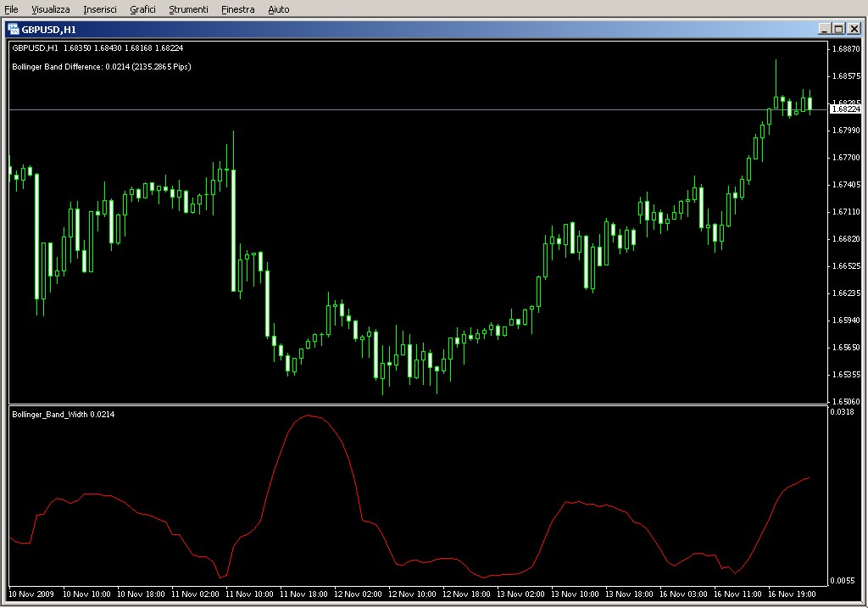Click the 10 Nov 2009 time label

(31, 594)
